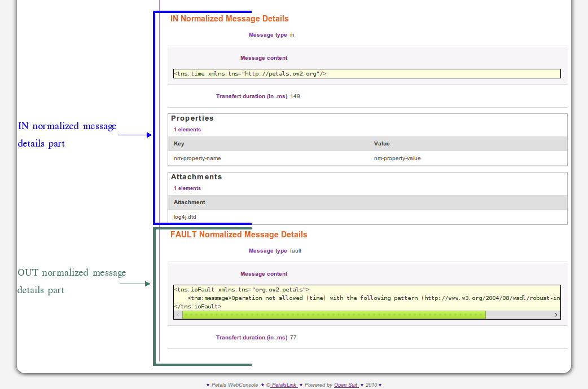The height and width of the screenshot is (389, 588).
Task: Click the 1 elements count under Properties
Action: 187,130
